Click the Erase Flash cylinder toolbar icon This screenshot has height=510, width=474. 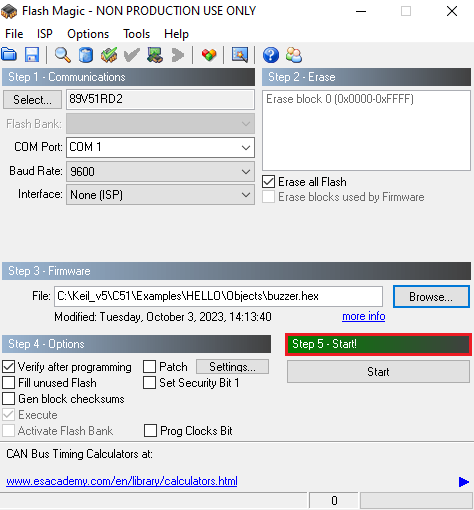[86, 55]
